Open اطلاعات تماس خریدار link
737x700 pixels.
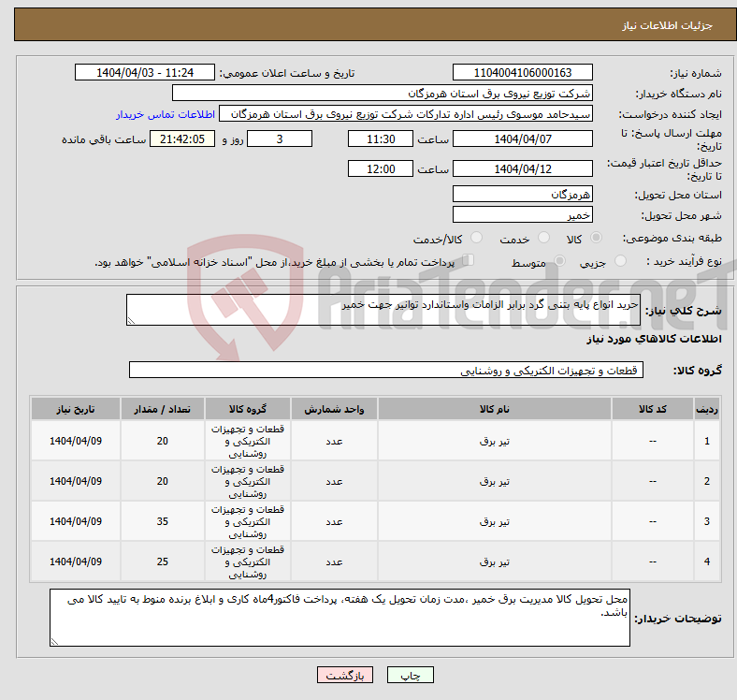coord(166,114)
